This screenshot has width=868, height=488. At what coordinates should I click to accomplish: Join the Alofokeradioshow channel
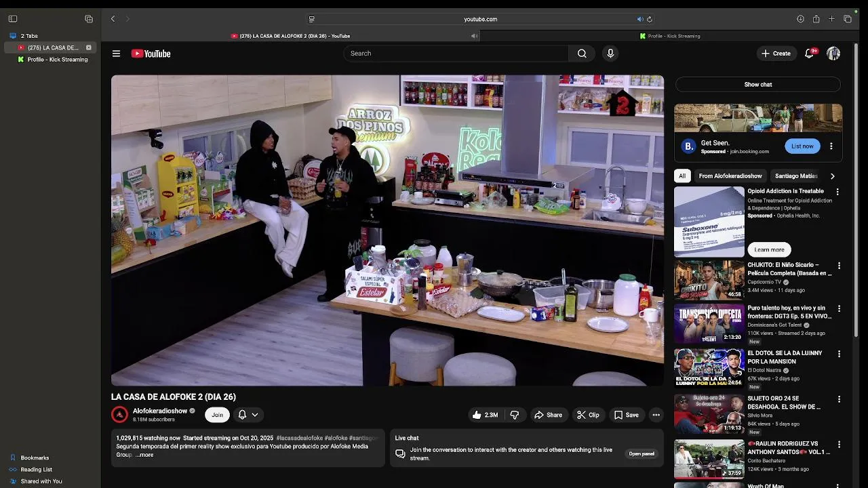217,415
